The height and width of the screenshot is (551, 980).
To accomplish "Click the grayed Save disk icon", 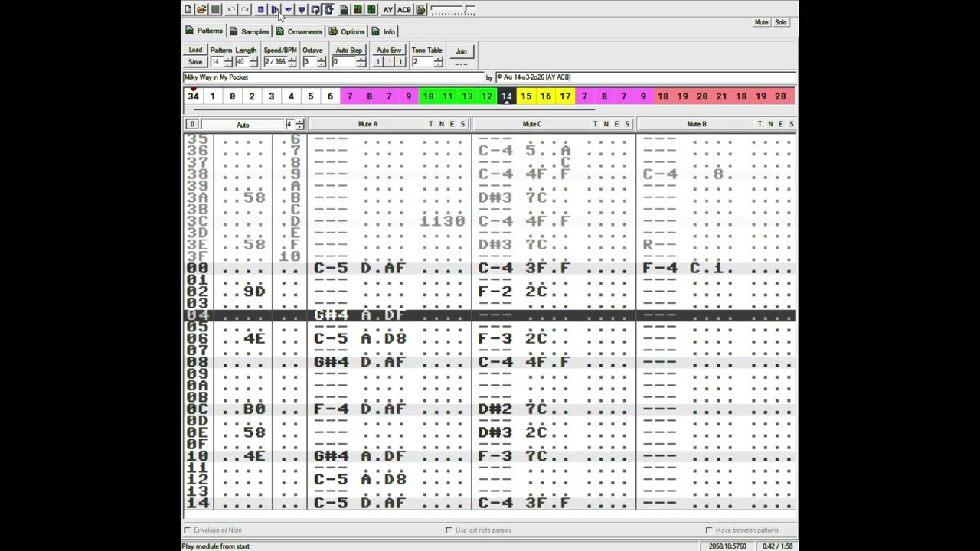I will tap(215, 9).
